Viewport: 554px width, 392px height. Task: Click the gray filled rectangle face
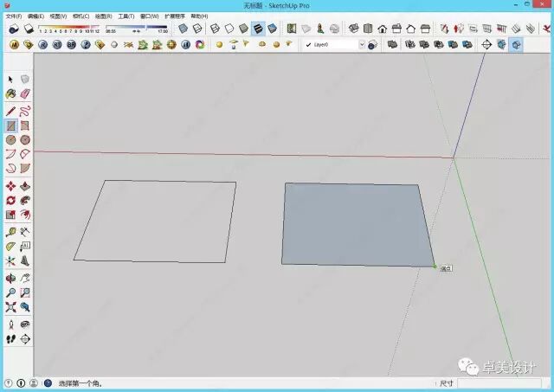[x=357, y=224]
